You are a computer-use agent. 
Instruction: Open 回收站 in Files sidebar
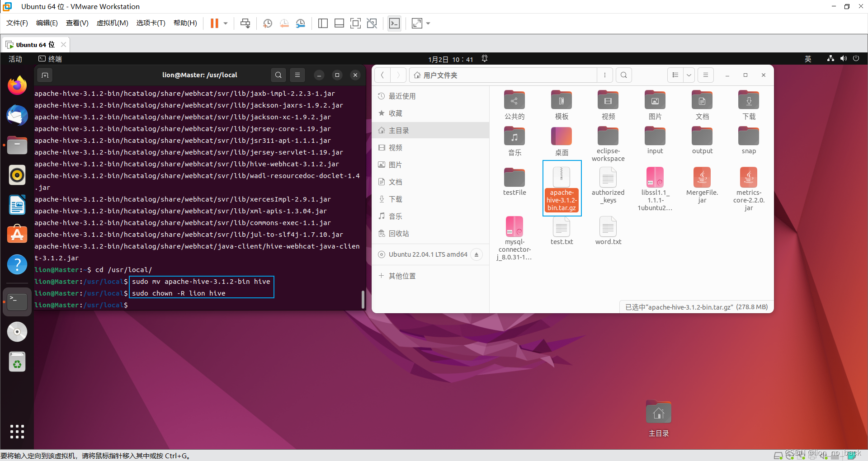430,233
